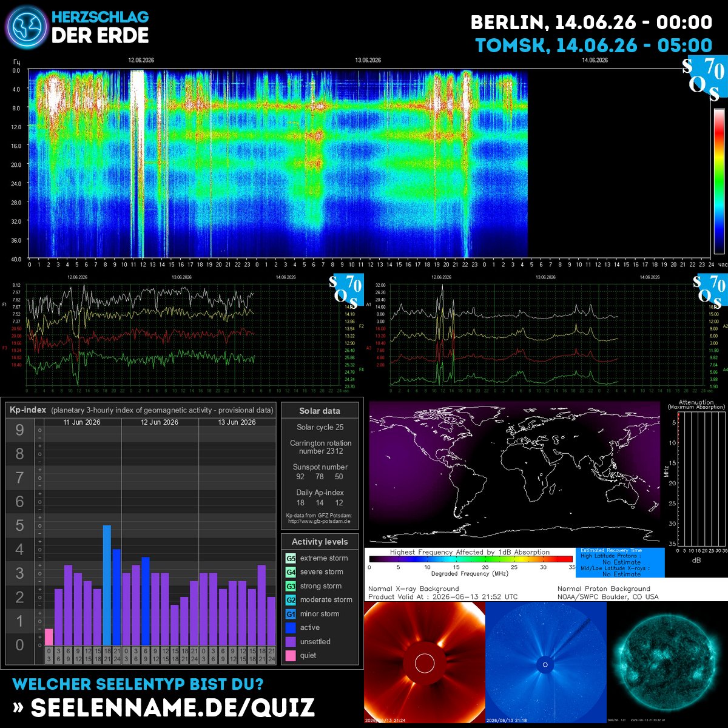
Task: Select the G3 strong storm badge
Action: tap(291, 586)
